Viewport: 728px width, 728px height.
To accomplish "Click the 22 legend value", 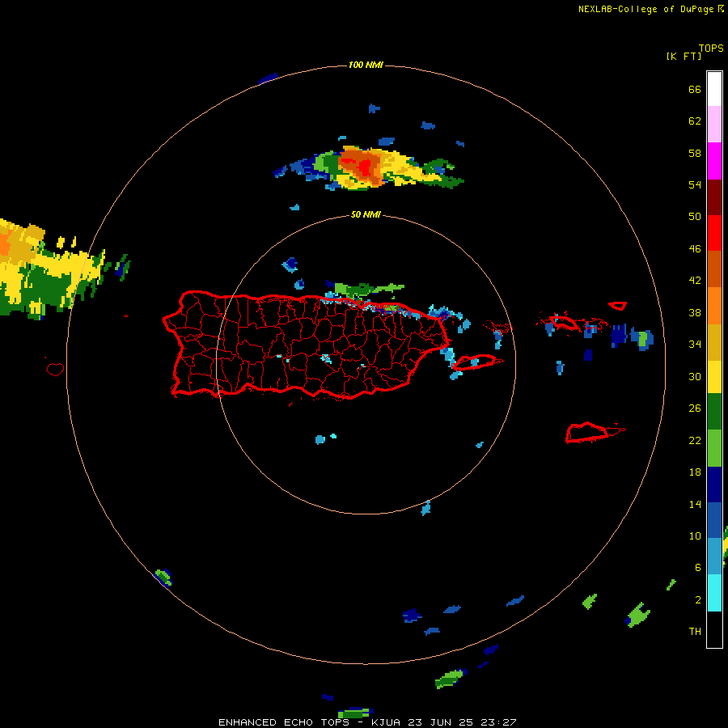I will [695, 441].
